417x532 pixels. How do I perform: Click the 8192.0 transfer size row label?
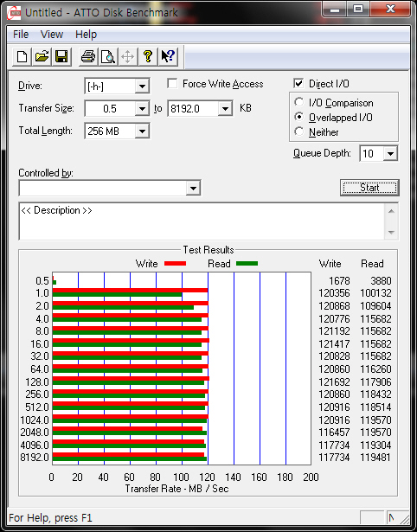click(x=35, y=458)
